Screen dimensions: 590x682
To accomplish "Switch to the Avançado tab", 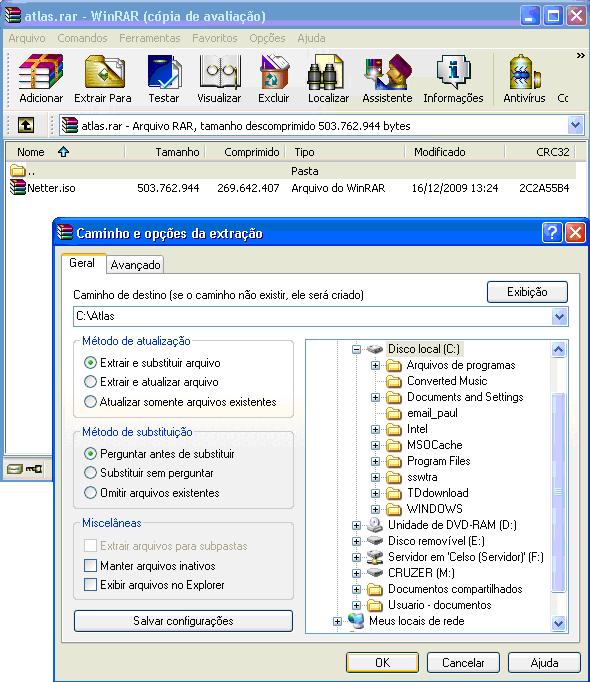I will pos(135,264).
